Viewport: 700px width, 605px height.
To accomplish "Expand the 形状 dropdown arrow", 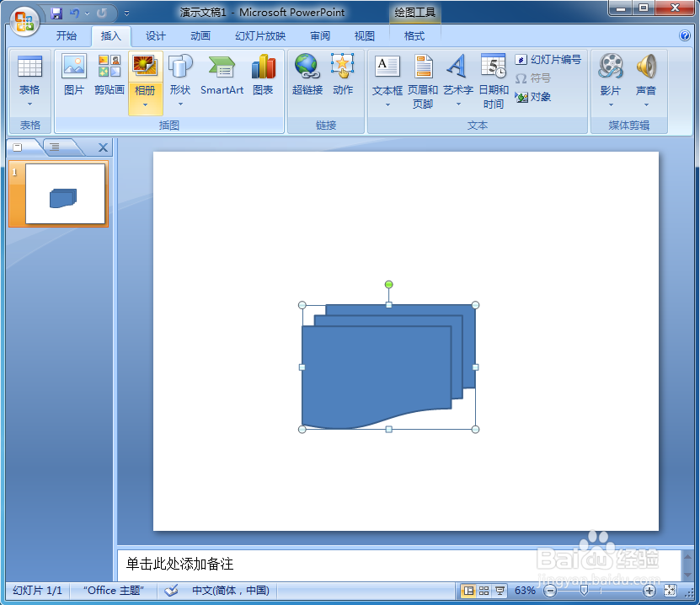I will (180, 104).
